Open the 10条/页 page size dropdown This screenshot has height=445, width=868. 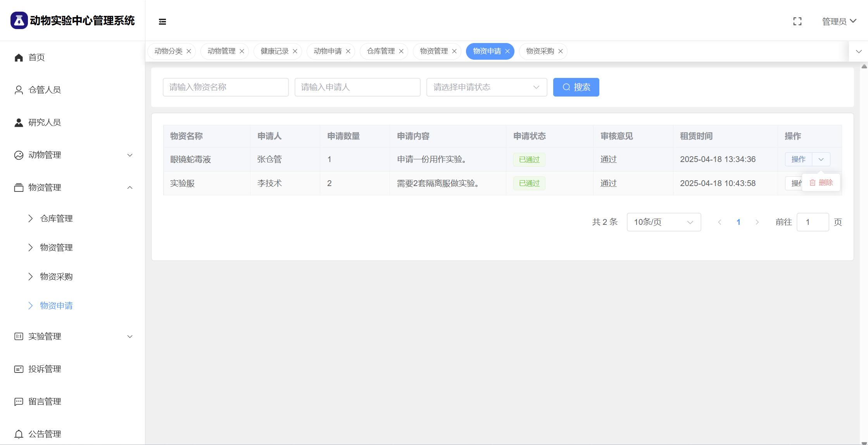(x=663, y=222)
